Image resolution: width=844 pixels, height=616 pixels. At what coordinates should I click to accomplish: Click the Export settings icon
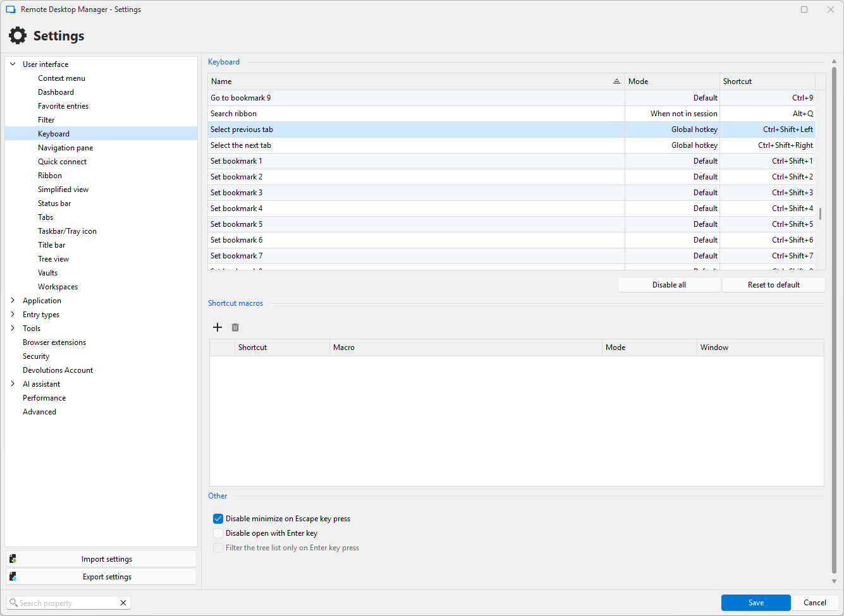click(x=13, y=577)
